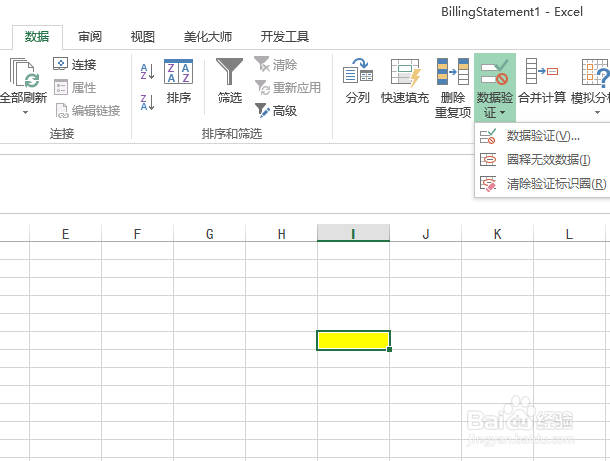Open the 排序 sort dialog
Viewport: 610px width, 461px height.
[x=179, y=81]
